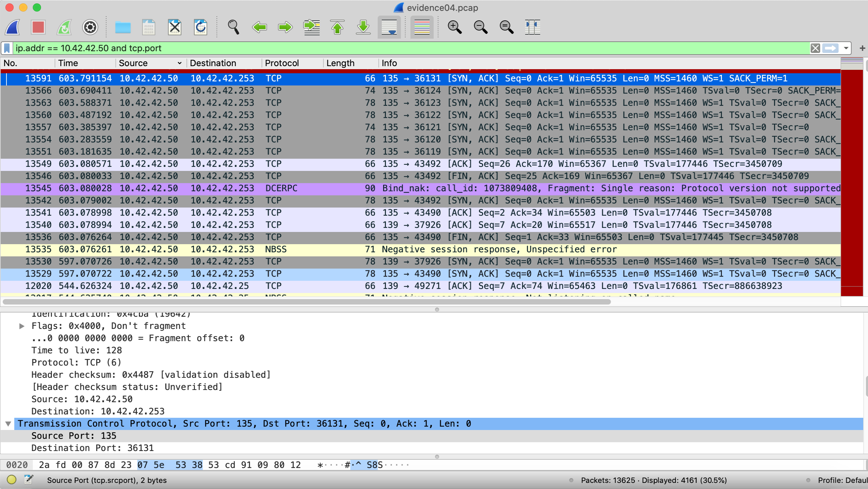The image size is (868, 489).
Task: Reload the capture file icon
Action: [200, 27]
